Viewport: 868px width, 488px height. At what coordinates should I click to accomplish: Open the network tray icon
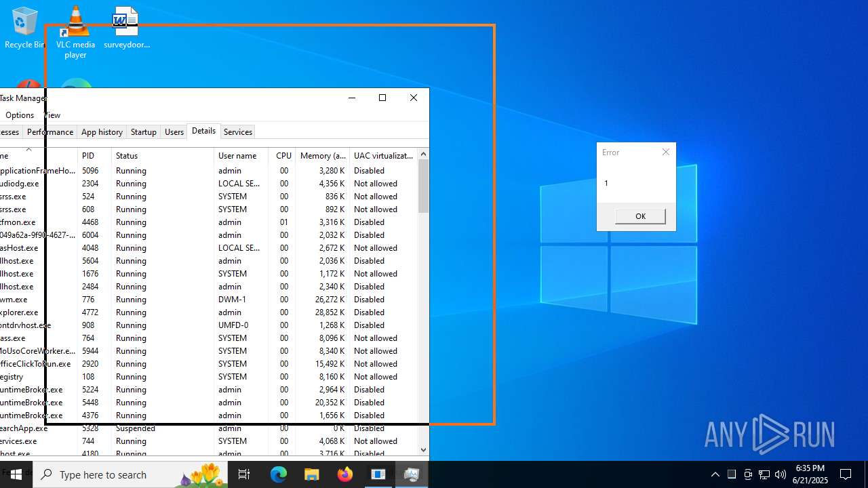pos(764,474)
